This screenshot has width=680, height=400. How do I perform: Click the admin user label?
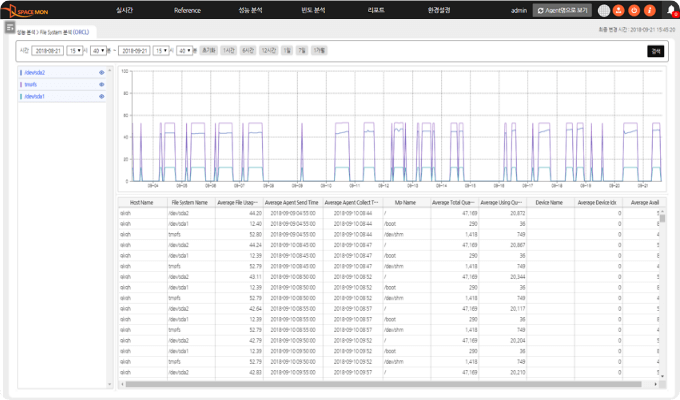pos(519,10)
